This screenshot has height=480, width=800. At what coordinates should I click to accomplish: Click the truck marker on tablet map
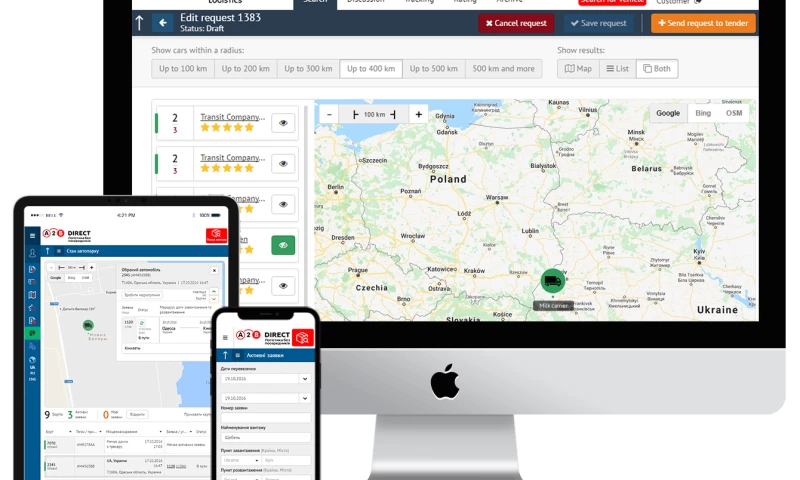(88, 325)
